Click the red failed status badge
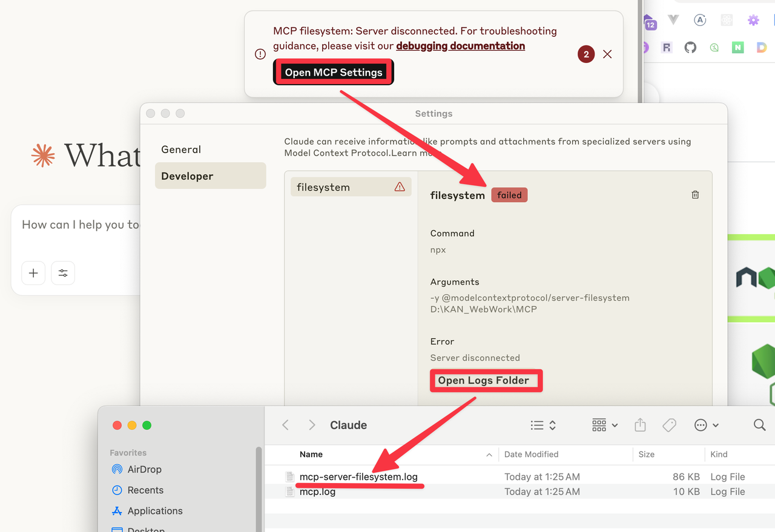The image size is (775, 532). point(509,195)
